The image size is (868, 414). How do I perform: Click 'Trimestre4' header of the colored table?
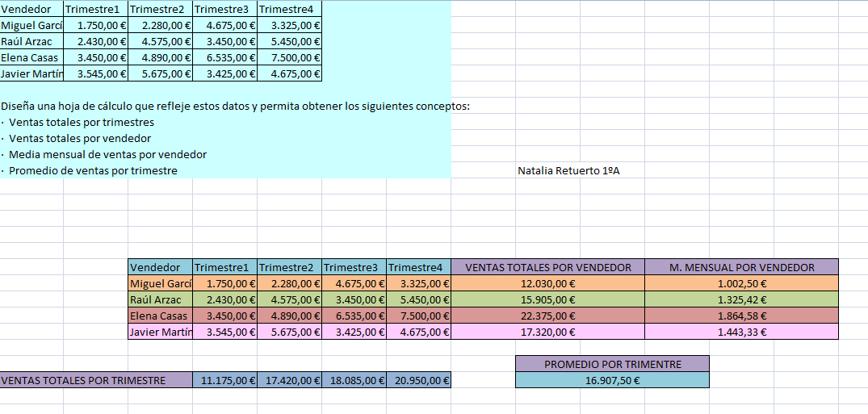[x=419, y=267]
